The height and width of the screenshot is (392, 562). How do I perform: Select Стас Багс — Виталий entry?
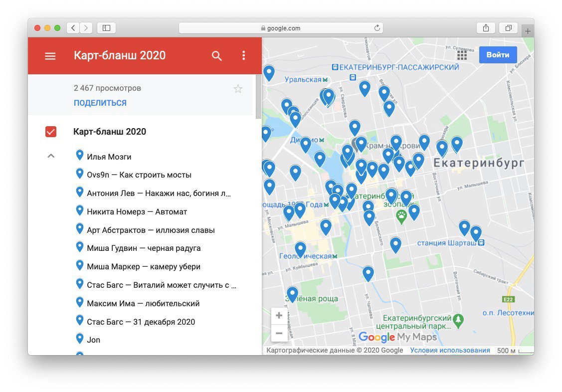pyautogui.click(x=162, y=285)
